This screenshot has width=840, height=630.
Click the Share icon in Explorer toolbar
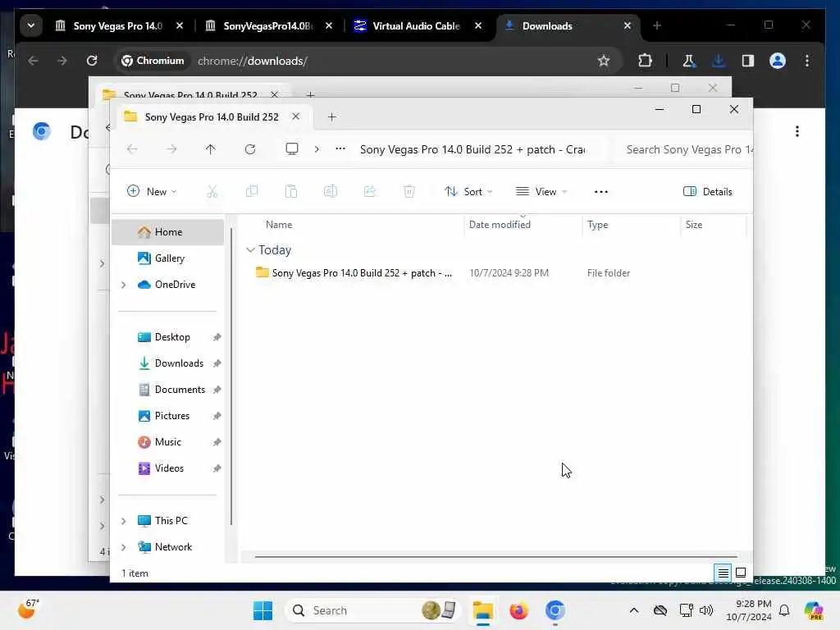click(370, 191)
